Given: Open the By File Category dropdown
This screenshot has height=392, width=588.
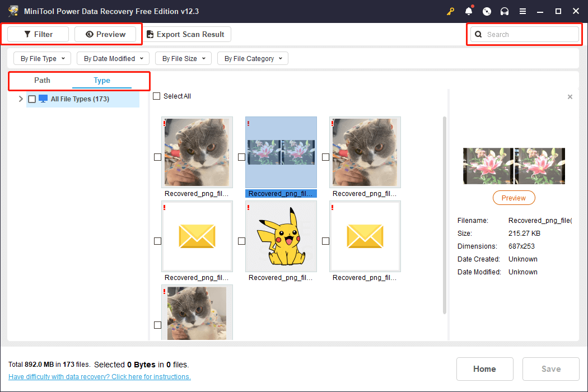Looking at the screenshot, I should tap(253, 58).
